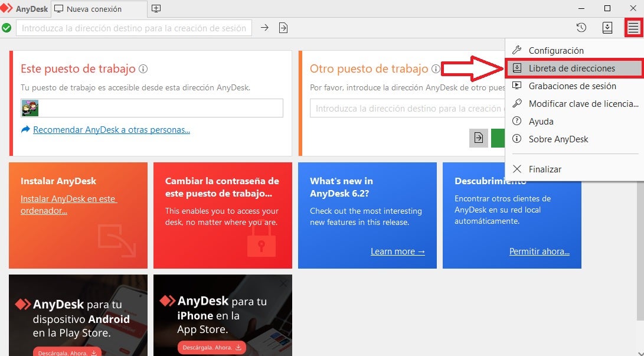Click the file transfer button in remote card
The width and height of the screenshot is (644, 356).
pyautogui.click(x=479, y=138)
